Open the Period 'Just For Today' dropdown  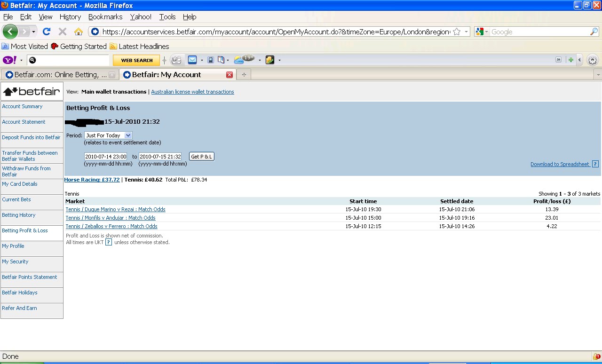tap(108, 135)
